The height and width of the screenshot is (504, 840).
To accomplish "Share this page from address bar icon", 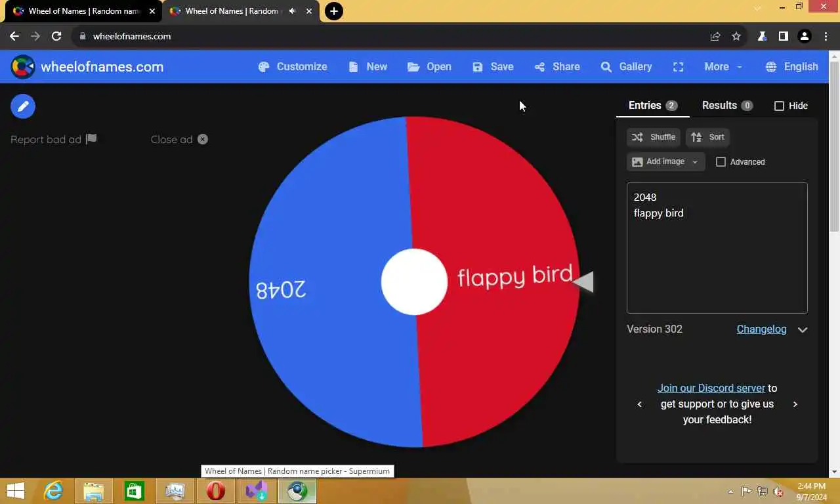I will click(715, 36).
